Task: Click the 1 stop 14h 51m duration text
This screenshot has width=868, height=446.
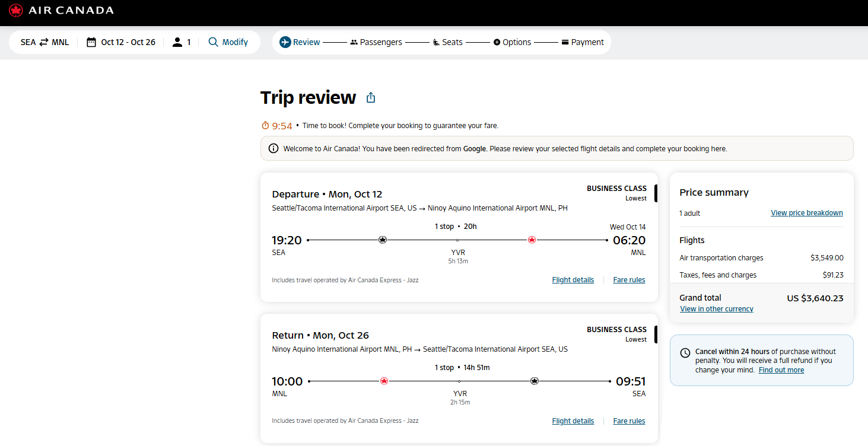Action: [462, 368]
